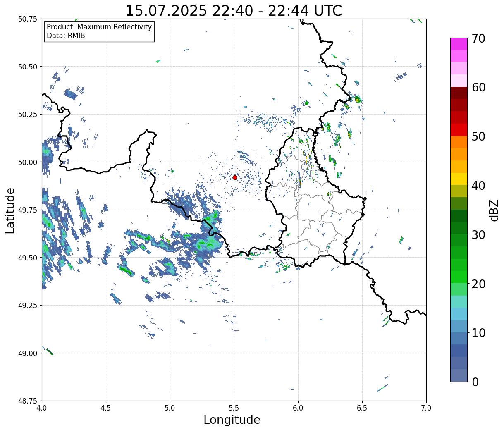Click the longitude tick label 4.5

(x=106, y=408)
